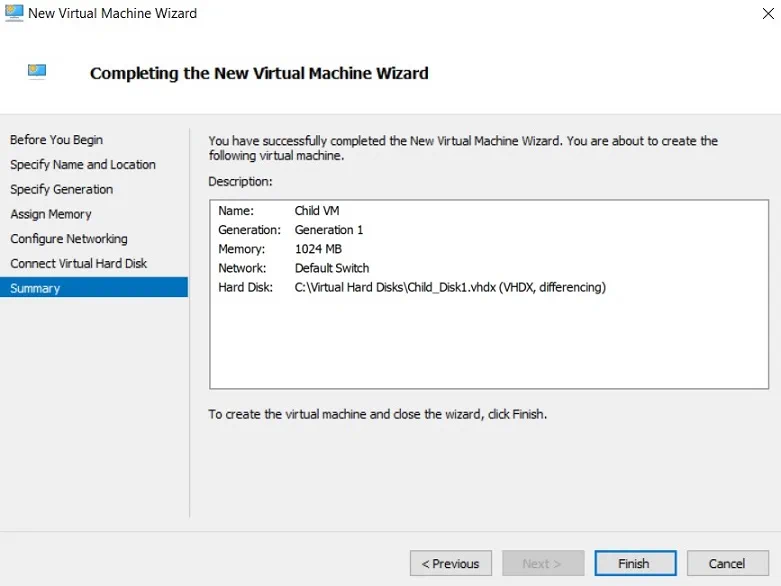Switch to the Configure Networking step
Image resolution: width=781 pixels, height=586 pixels.
pos(69,239)
